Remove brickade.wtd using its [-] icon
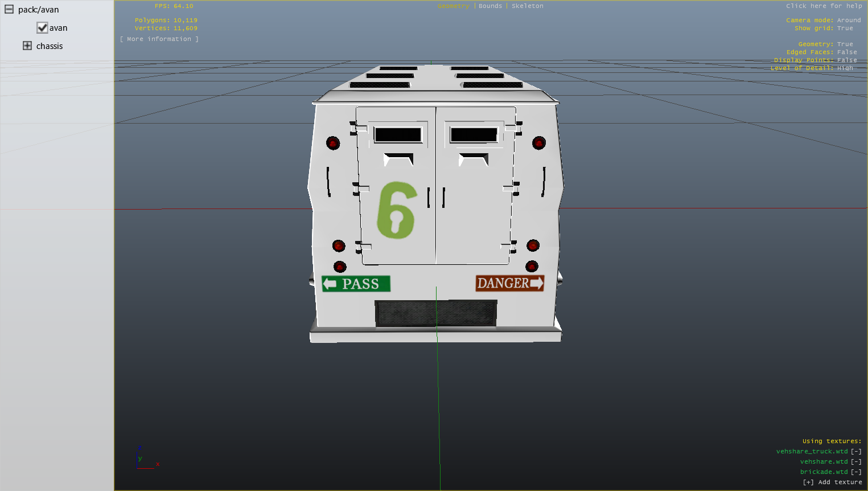Viewport: 868px width, 491px height. click(856, 472)
